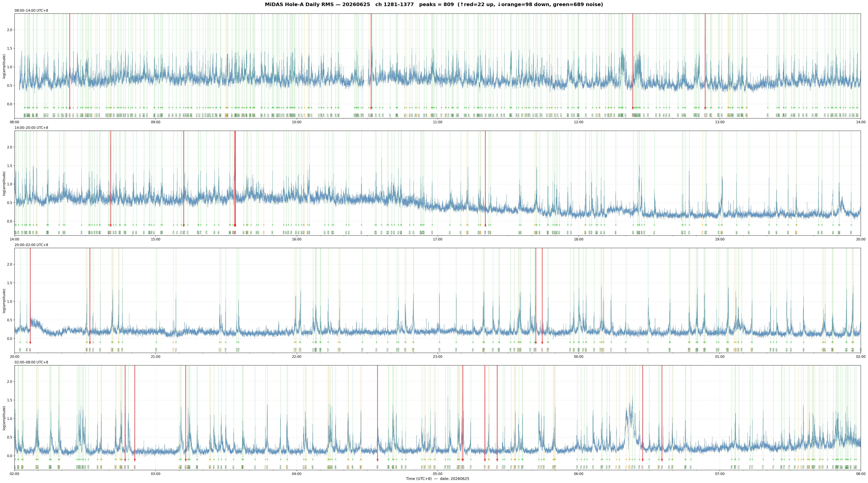
Task: Click the 09:00 time tick label
Action: point(156,122)
